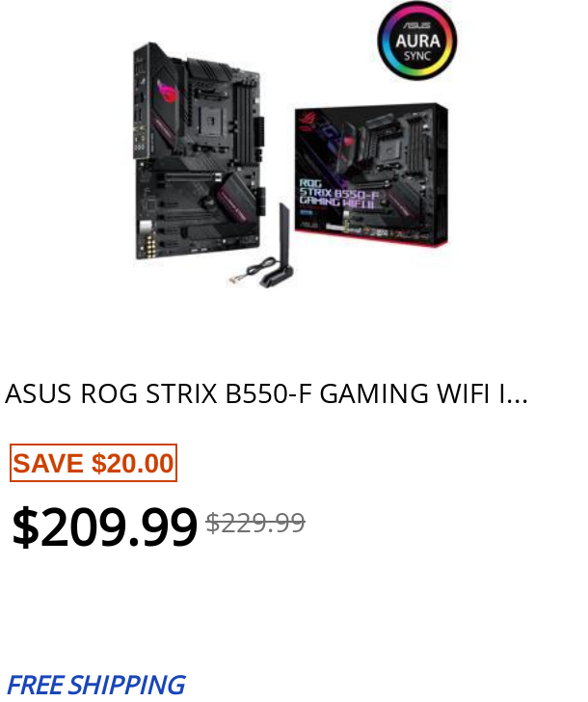Click the ASUS logo inside the Aura badge
Screen dimensions: 588x702
pyautogui.click(x=416, y=25)
